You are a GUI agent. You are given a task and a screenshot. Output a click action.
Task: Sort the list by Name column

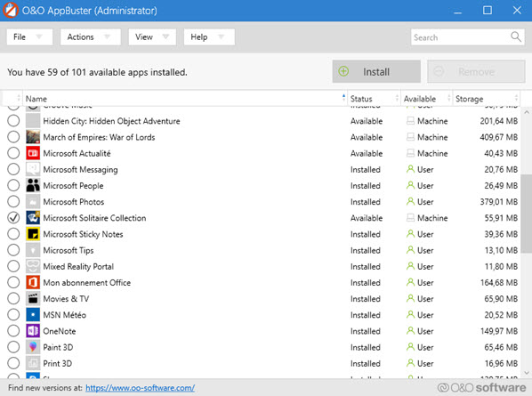(x=185, y=99)
